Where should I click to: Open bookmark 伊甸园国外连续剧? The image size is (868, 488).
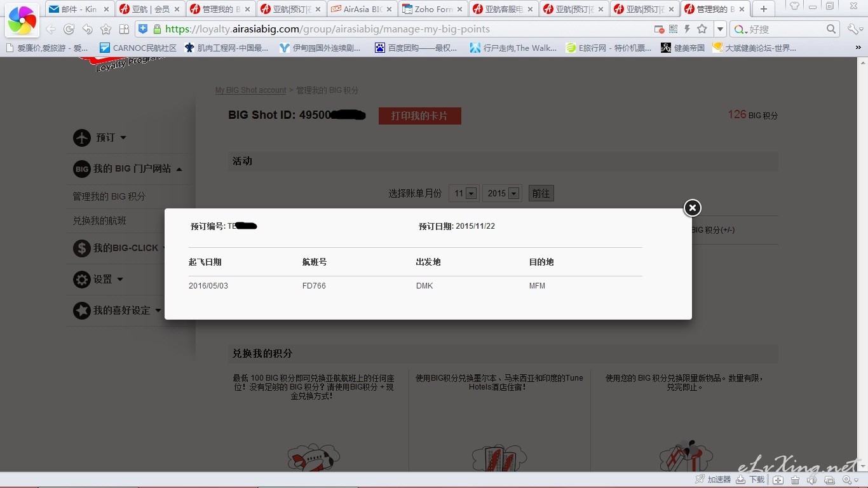[x=320, y=48]
